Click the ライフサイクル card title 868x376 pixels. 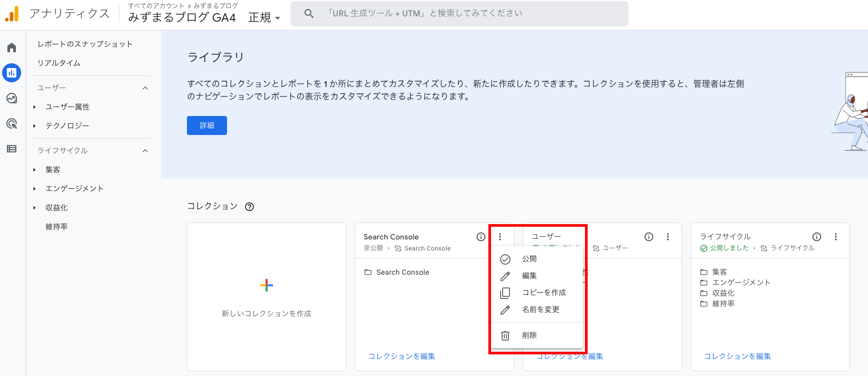[x=725, y=237]
